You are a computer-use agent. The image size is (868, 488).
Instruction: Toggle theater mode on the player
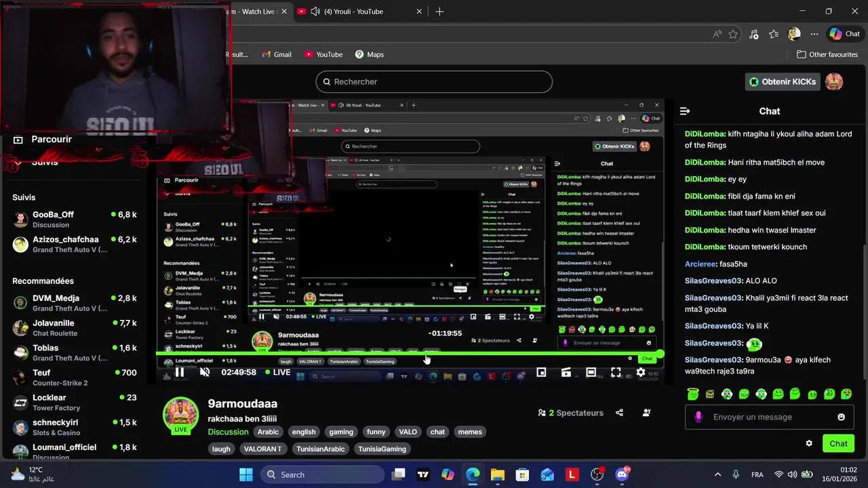(591, 372)
